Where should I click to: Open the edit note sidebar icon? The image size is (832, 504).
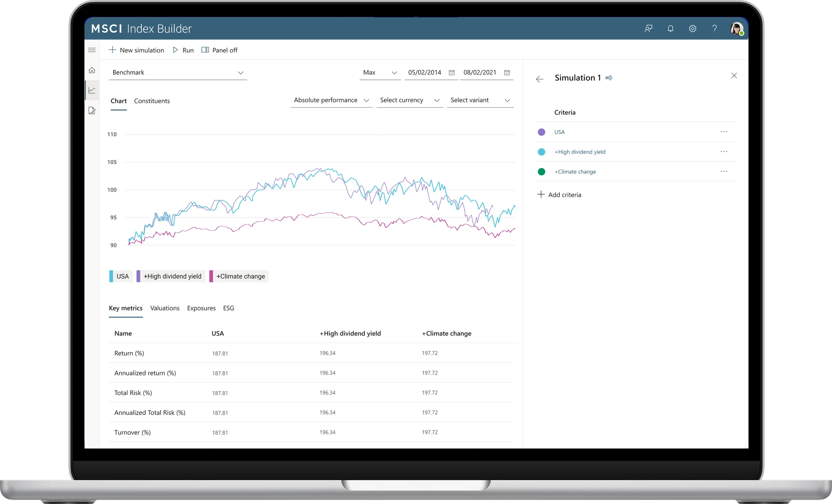92,110
